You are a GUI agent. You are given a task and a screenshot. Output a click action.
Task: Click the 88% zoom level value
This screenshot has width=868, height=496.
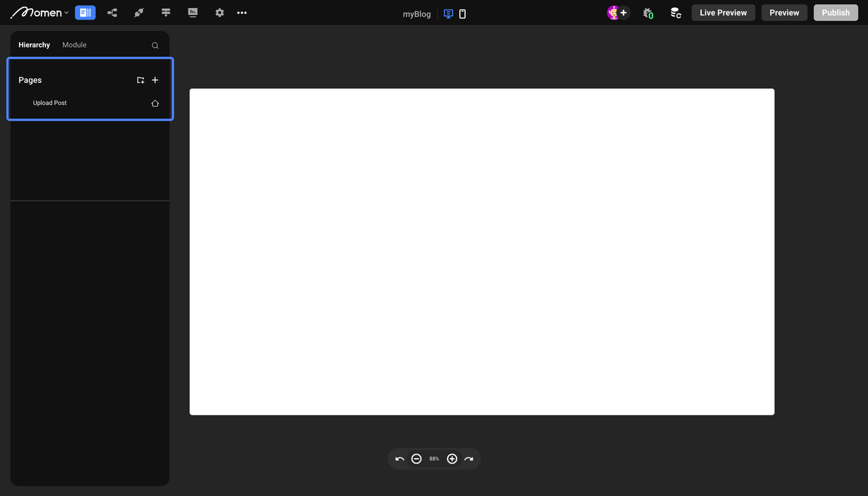(x=434, y=459)
